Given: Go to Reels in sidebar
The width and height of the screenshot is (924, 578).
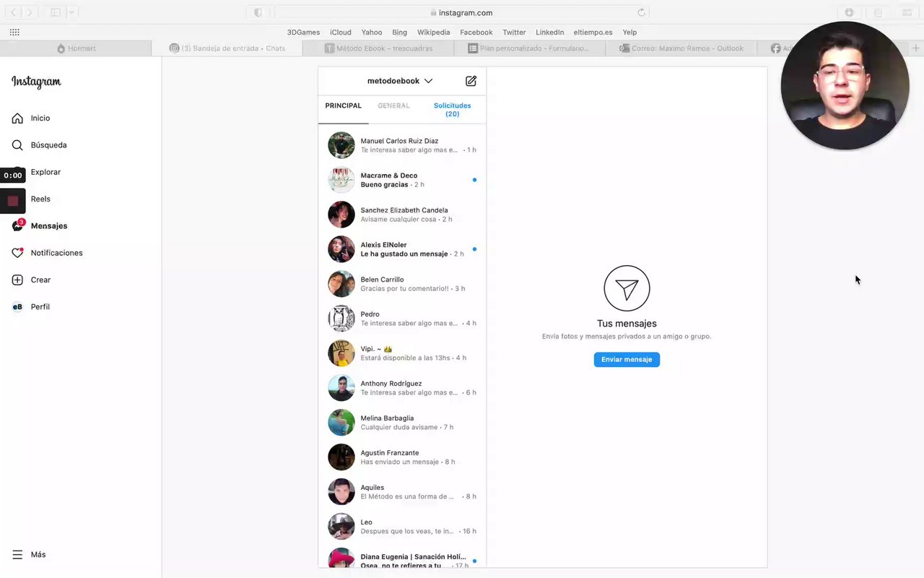Looking at the screenshot, I should pyautogui.click(x=40, y=199).
